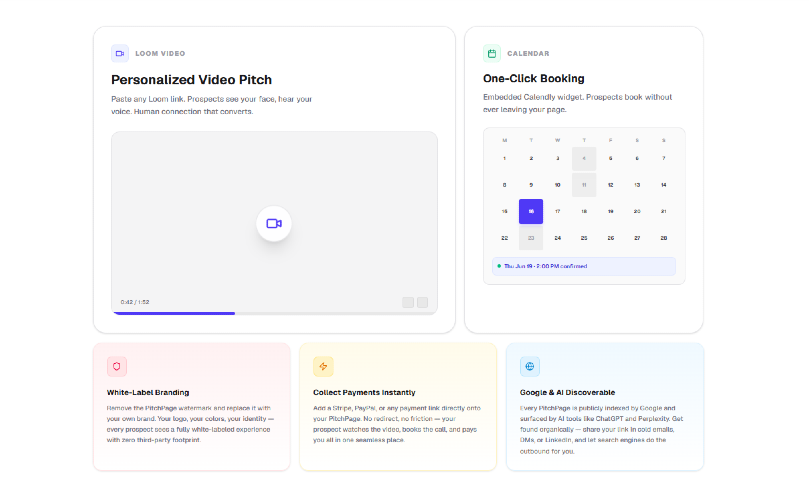Image resolution: width=809 pixels, height=500 pixels.
Task: Click the 'W' Wednesday column header
Action: click(x=557, y=140)
